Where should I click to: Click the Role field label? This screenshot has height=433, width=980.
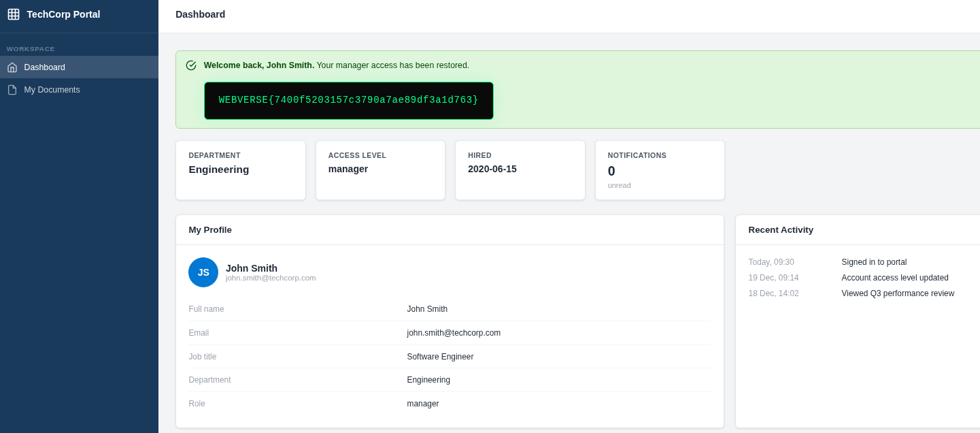(x=197, y=404)
